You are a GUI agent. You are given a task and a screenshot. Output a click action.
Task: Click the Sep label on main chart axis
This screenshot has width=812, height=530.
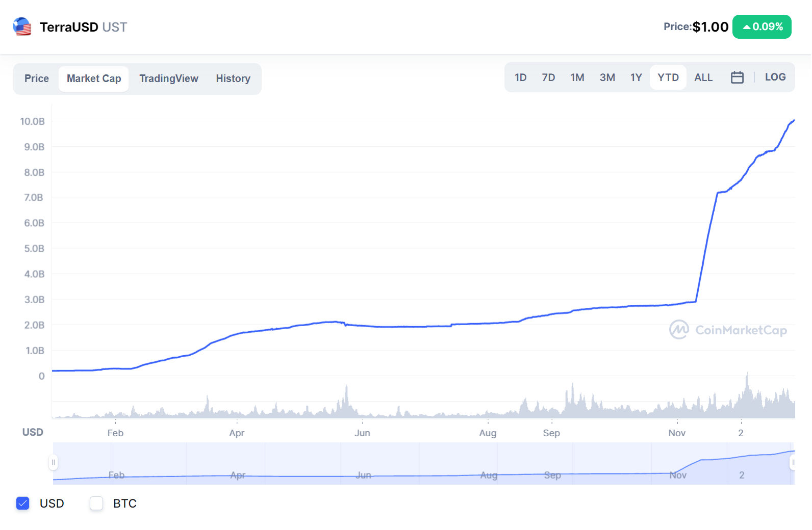pos(551,433)
